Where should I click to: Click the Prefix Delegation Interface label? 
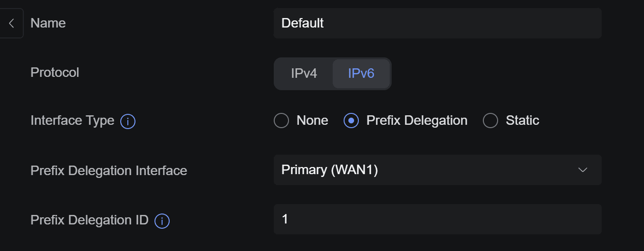point(109,170)
